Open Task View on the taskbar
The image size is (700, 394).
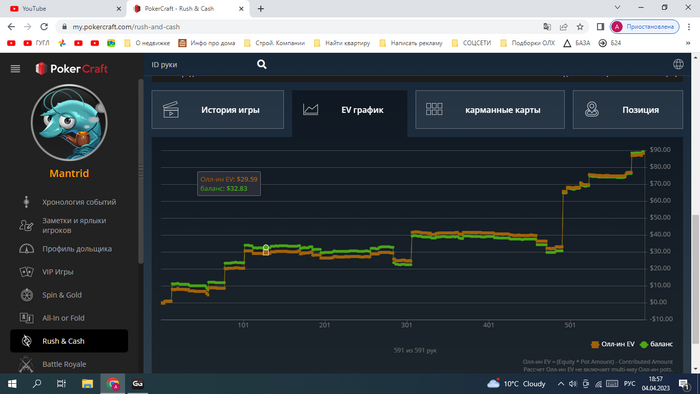(x=61, y=384)
